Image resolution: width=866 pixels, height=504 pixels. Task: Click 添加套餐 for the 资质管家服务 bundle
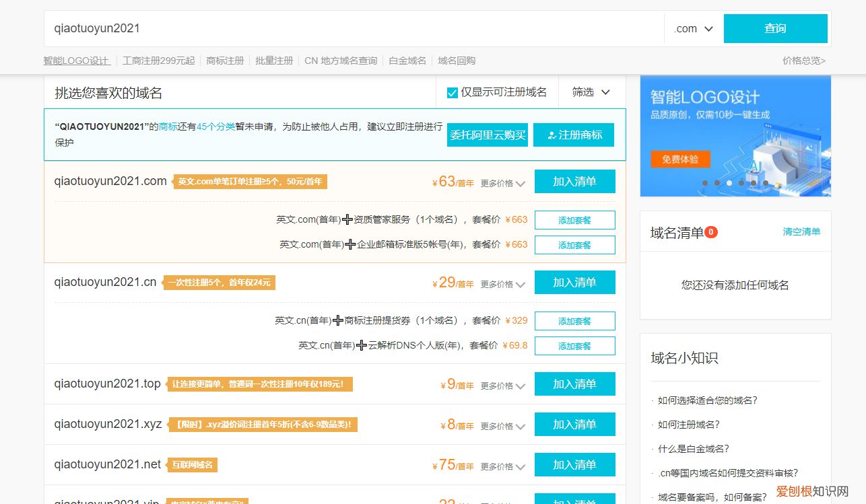click(x=574, y=219)
